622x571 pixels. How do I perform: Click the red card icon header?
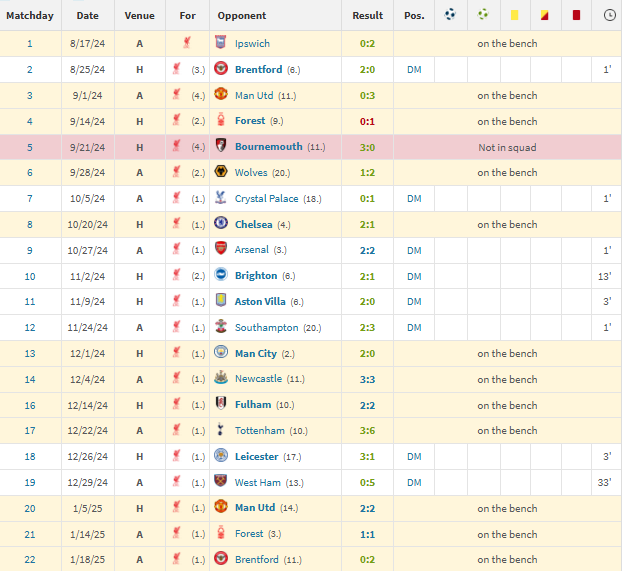tap(576, 15)
